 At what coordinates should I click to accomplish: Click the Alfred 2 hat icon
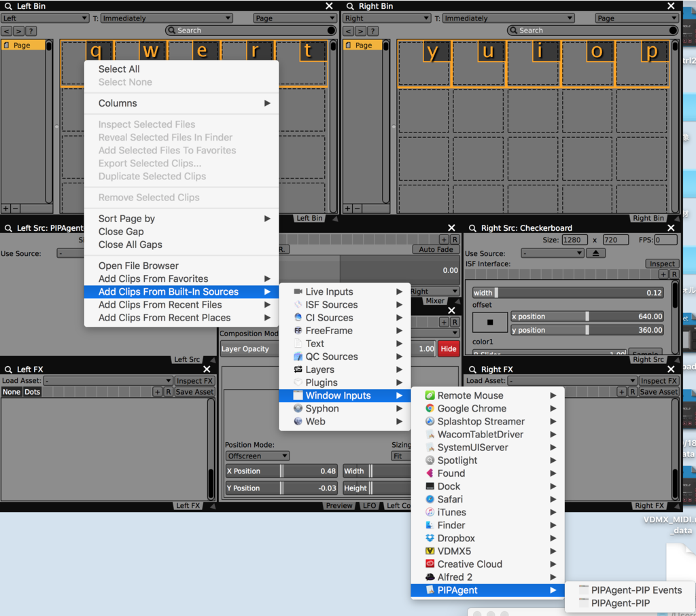tap(430, 577)
